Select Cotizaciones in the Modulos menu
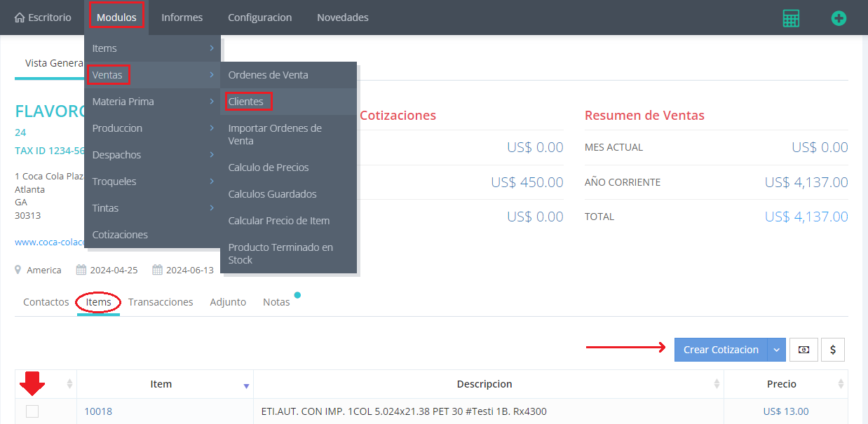The height and width of the screenshot is (424, 868). click(120, 235)
